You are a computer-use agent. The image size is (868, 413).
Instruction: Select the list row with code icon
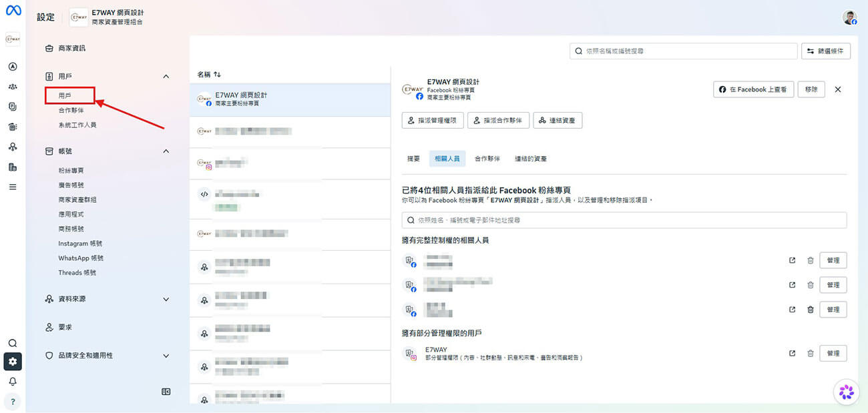[x=290, y=199]
